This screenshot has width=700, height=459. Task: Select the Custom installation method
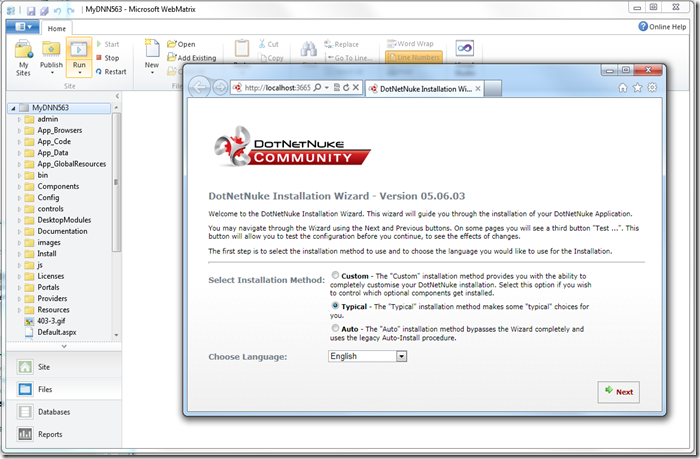tap(335, 275)
